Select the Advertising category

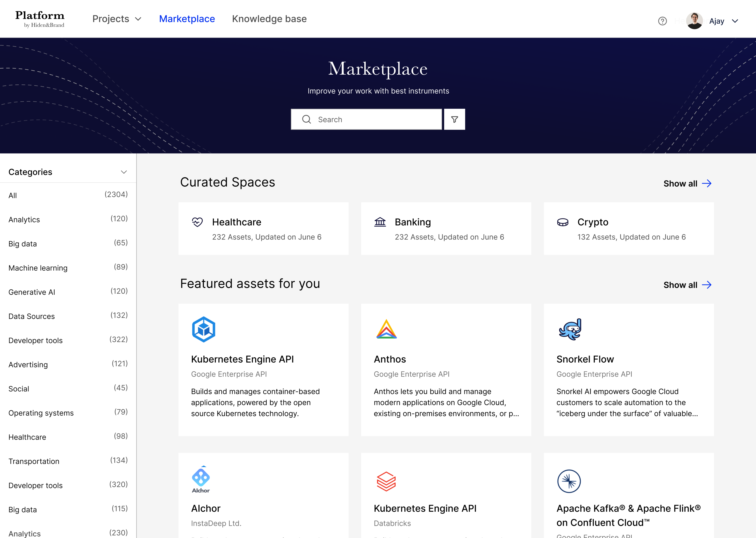[x=68, y=364]
